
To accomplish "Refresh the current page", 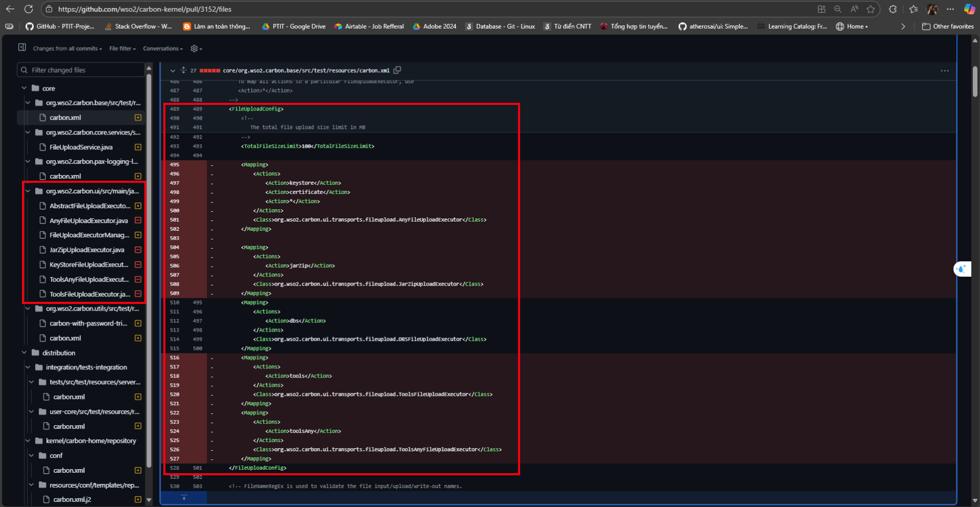I will pyautogui.click(x=29, y=9).
